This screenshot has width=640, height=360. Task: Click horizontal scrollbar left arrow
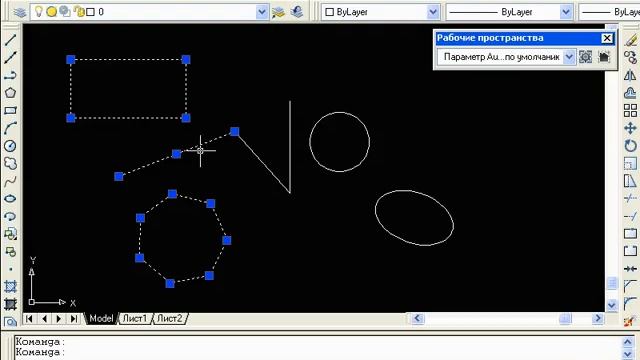coord(417,318)
